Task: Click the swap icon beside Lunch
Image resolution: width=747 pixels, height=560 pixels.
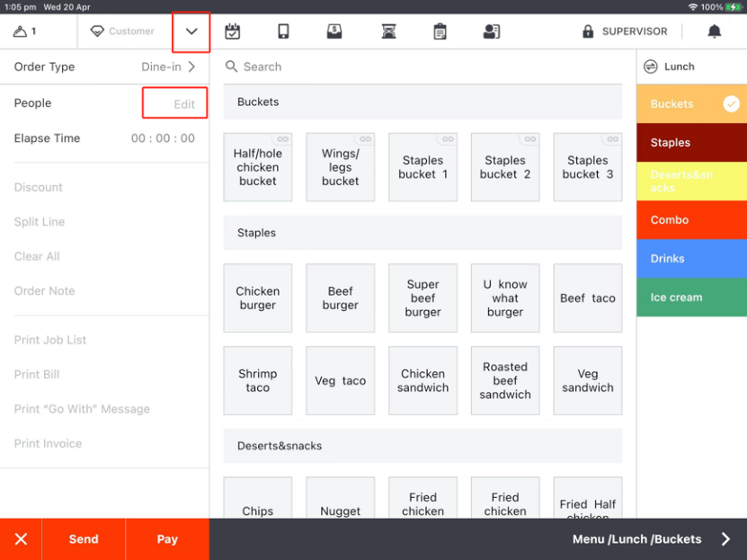Action: click(651, 67)
